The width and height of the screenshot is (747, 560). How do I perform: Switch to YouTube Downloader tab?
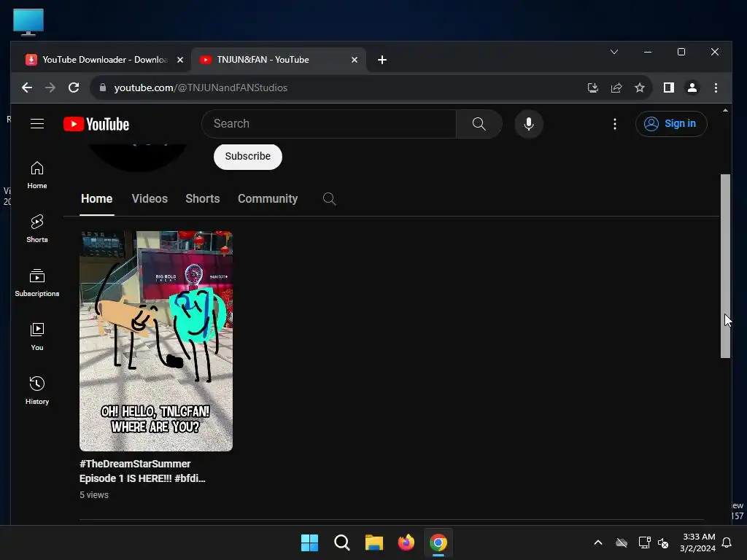[x=96, y=60]
